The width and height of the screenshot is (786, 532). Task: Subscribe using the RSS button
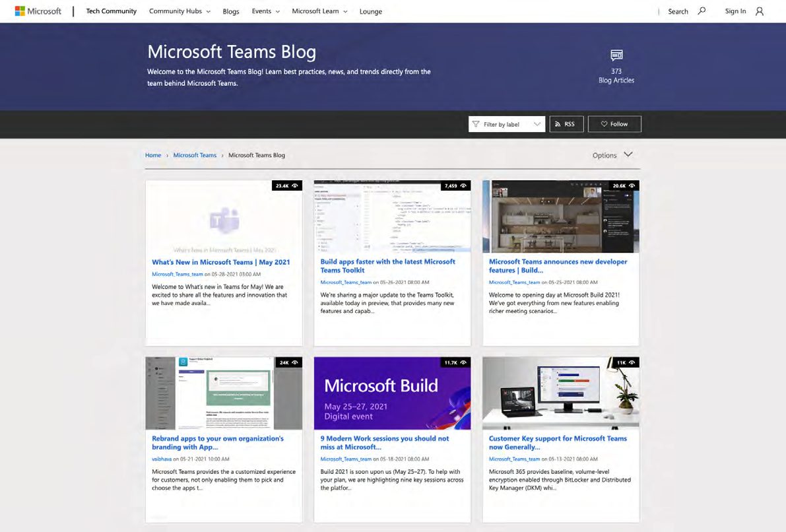click(x=566, y=124)
